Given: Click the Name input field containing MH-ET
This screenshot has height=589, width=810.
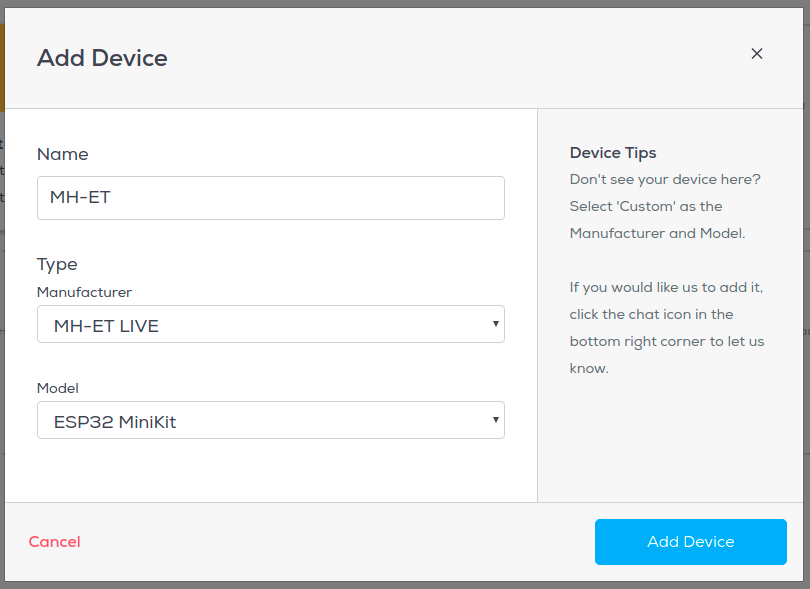Looking at the screenshot, I should pyautogui.click(x=271, y=198).
